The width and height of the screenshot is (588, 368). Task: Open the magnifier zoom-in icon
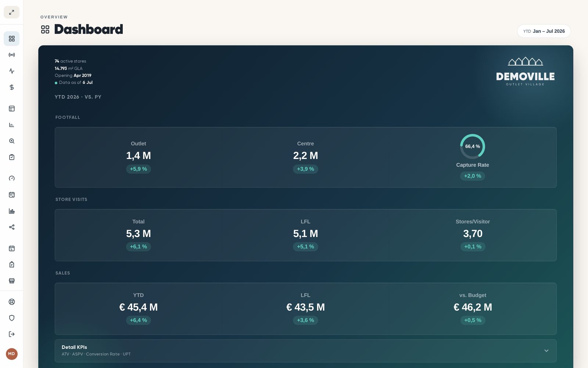11,141
